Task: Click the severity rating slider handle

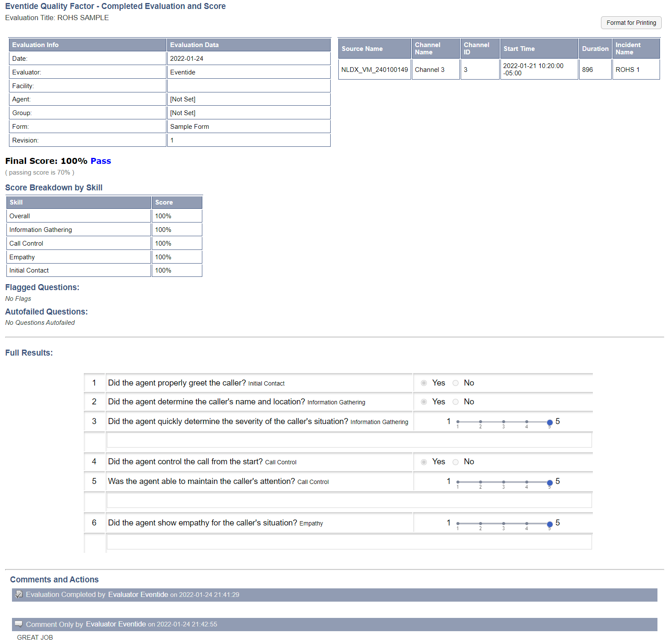Action: point(549,422)
